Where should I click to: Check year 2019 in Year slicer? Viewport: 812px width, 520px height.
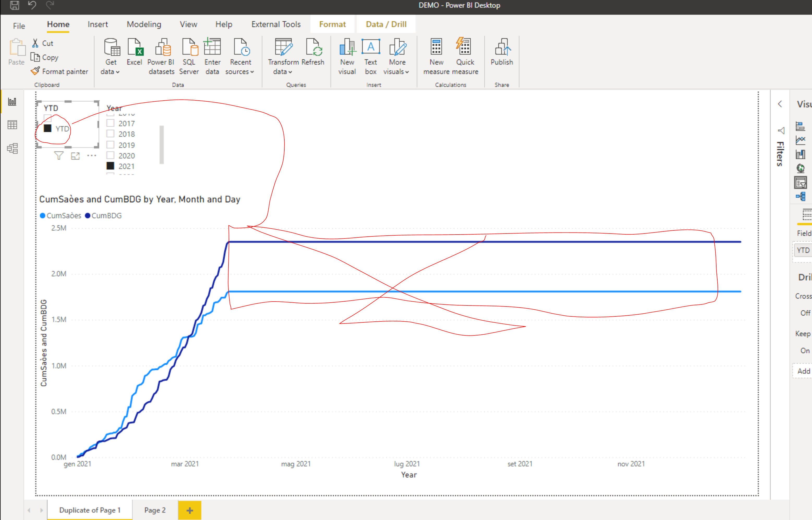click(x=111, y=145)
